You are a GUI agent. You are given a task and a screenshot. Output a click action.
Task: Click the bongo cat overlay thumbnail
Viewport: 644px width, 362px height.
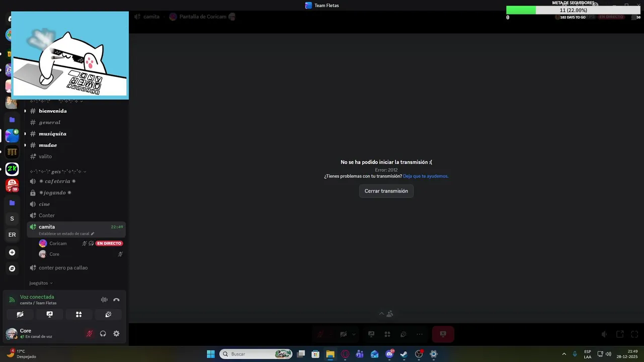[x=70, y=55]
